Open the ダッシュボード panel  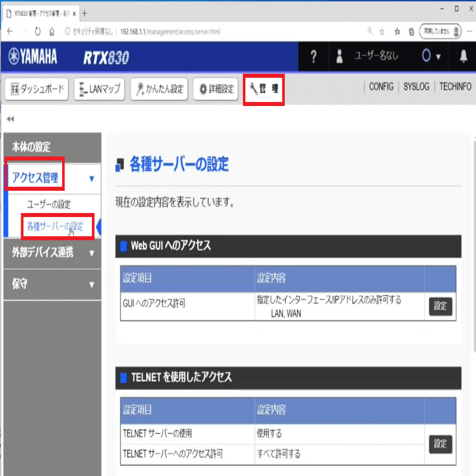pyautogui.click(x=36, y=89)
